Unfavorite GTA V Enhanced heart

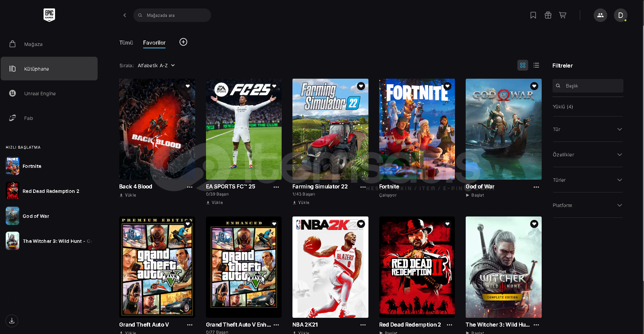274,224
